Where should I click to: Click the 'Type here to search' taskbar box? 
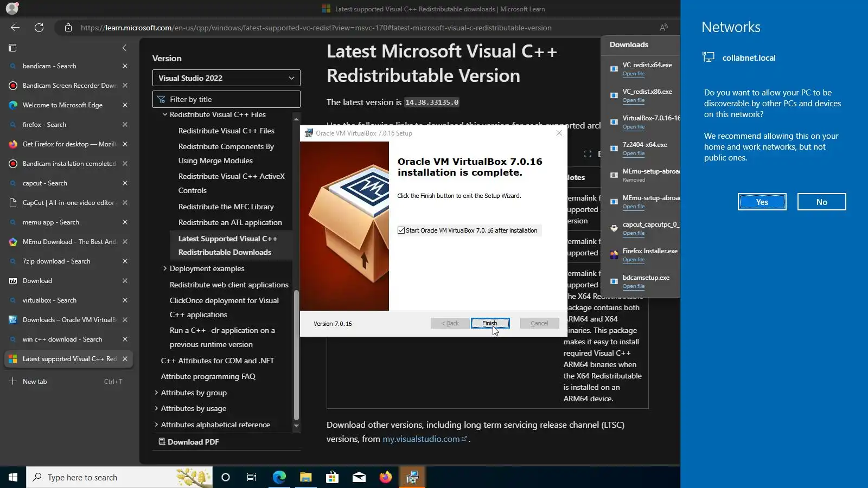click(x=119, y=477)
